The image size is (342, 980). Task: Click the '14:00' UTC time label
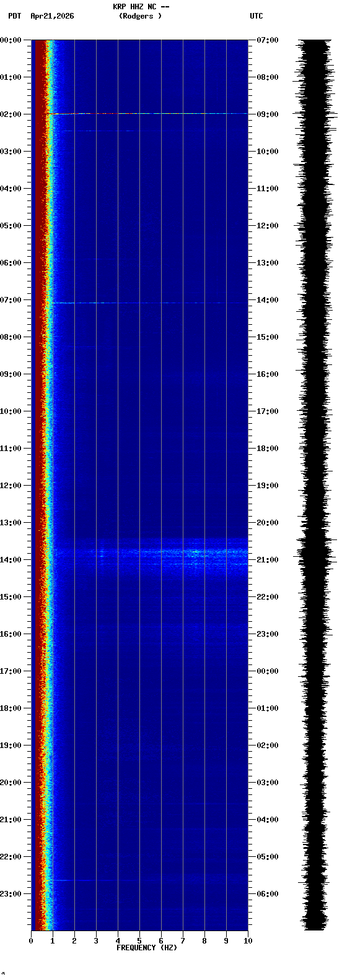(x=268, y=300)
